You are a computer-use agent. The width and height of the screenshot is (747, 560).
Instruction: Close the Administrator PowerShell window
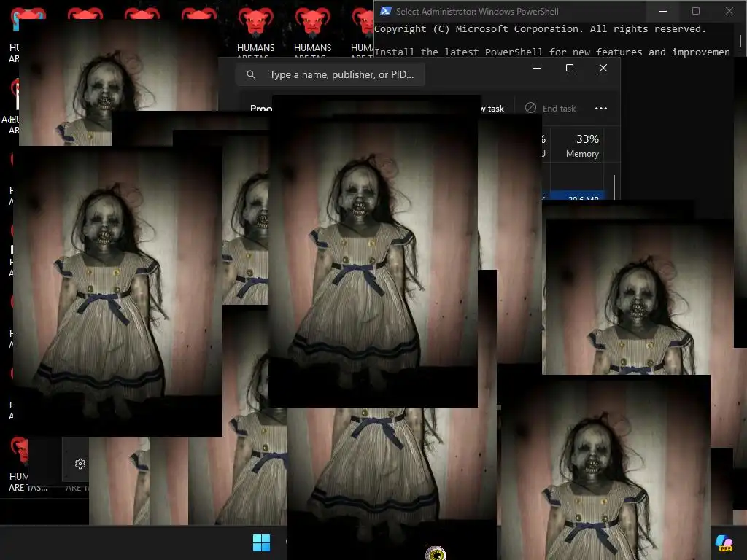[x=729, y=11]
